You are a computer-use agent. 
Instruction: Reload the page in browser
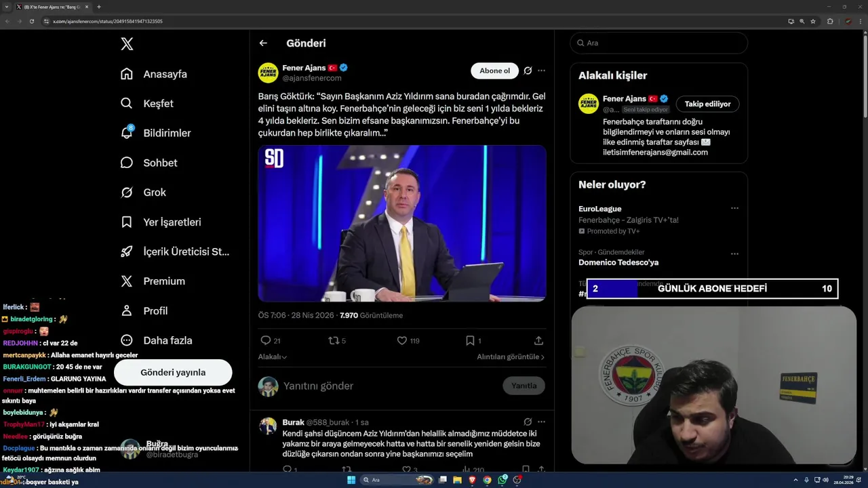pos(31,21)
